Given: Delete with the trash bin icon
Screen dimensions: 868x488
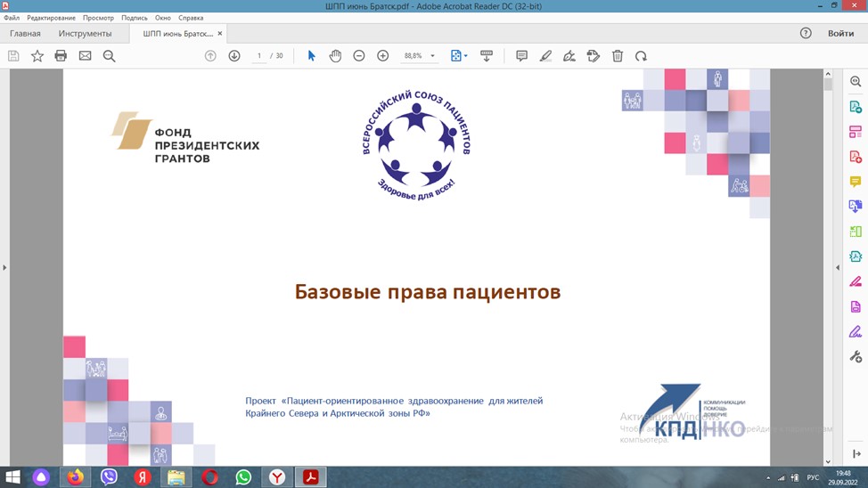Looking at the screenshot, I should [618, 56].
